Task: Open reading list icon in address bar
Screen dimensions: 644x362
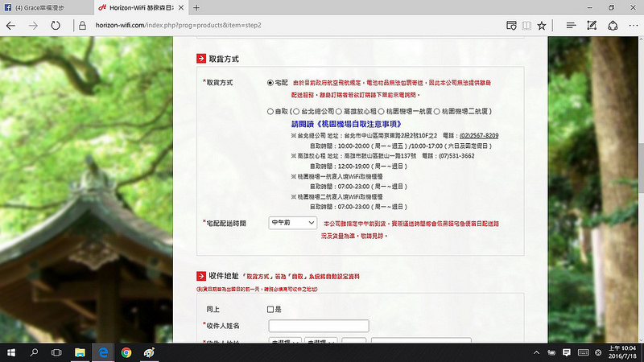Action: [511, 26]
